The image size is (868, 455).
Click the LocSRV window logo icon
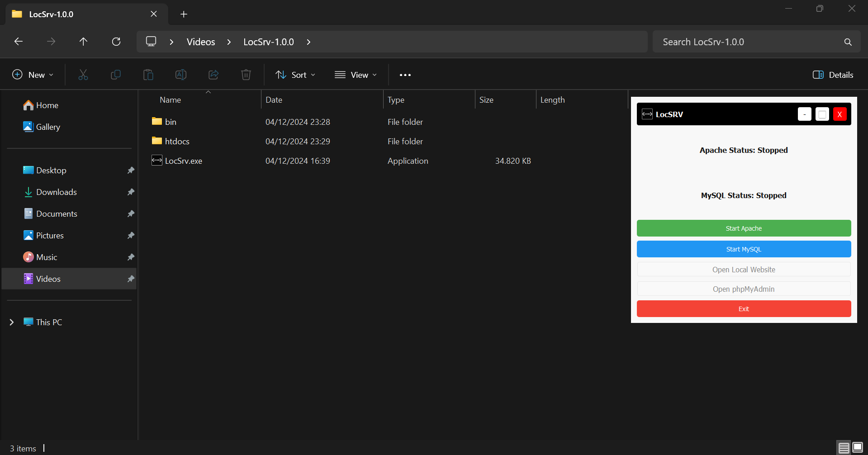coord(647,114)
